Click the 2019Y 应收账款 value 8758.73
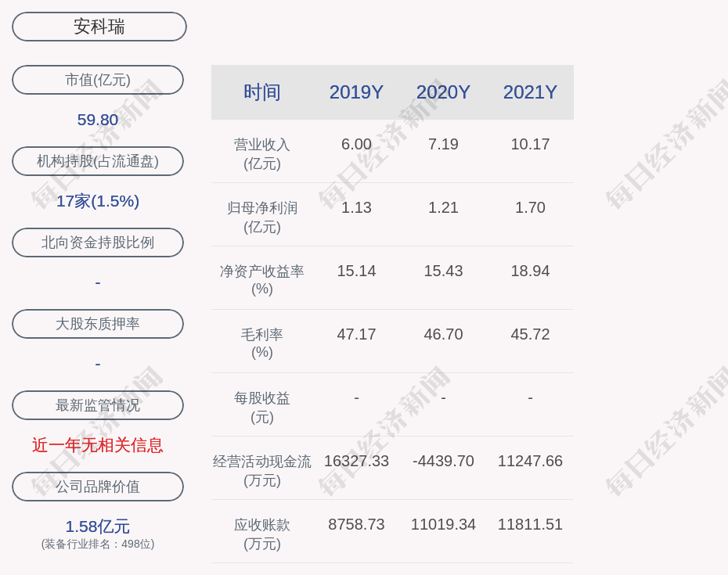The width and height of the screenshot is (728, 575). [x=356, y=524]
